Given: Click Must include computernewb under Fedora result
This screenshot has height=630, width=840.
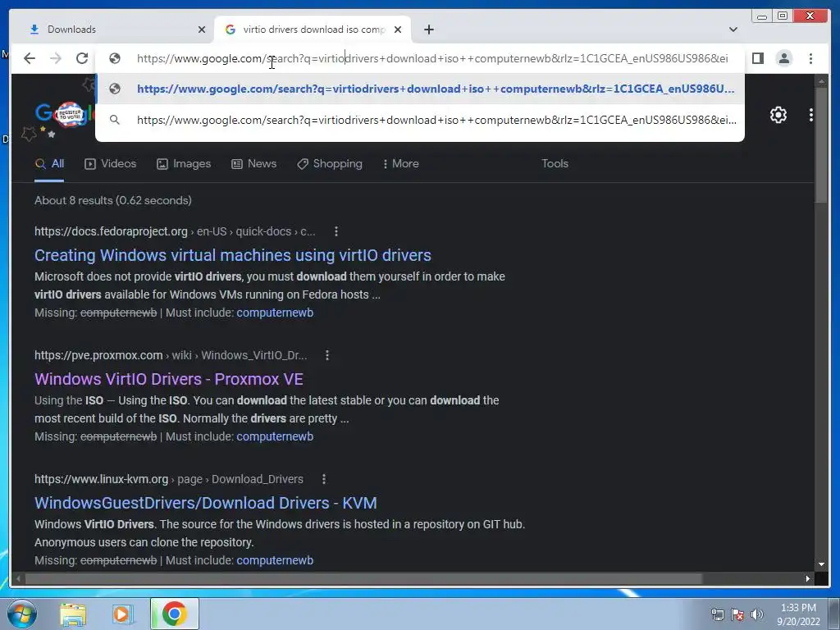Looking at the screenshot, I should 275,313.
